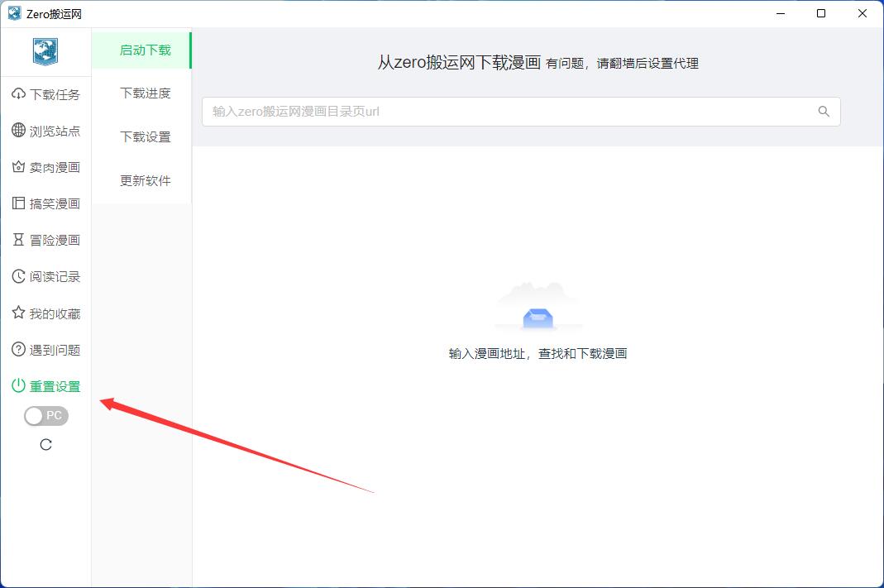
Task: Open the 下载任务 cloud download icon
Action: tap(17, 93)
